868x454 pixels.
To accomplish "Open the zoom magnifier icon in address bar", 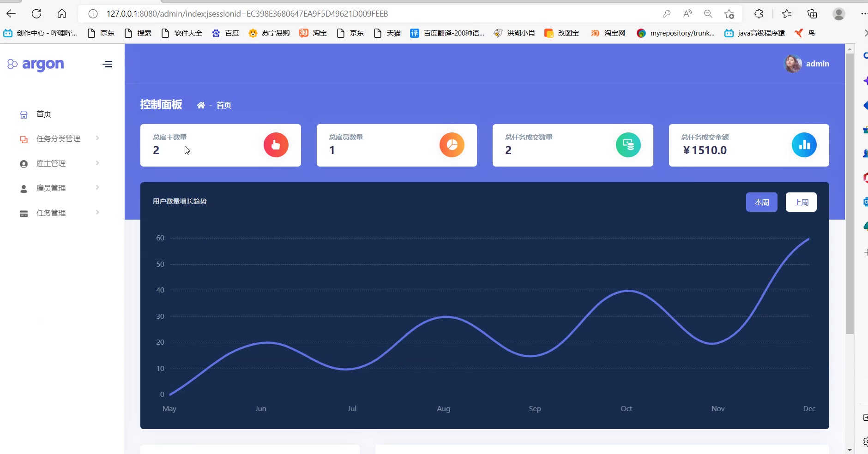I will click(x=708, y=14).
